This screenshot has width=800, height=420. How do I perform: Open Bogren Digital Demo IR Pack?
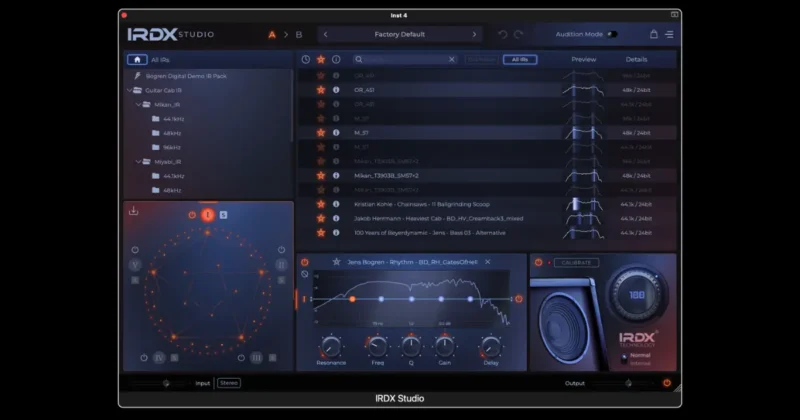pos(186,76)
